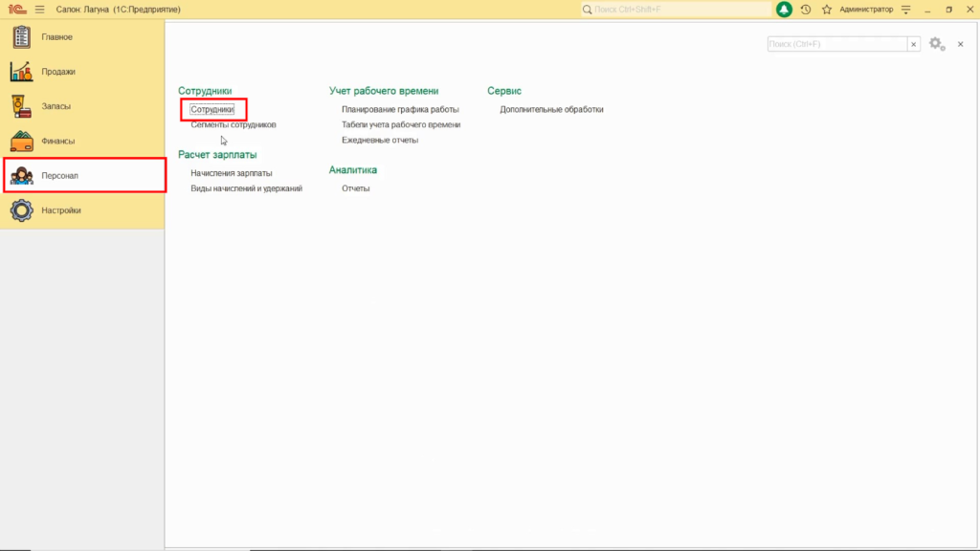980x551 pixels.
Task: Open Табели учета рабочего времени
Action: click(401, 125)
